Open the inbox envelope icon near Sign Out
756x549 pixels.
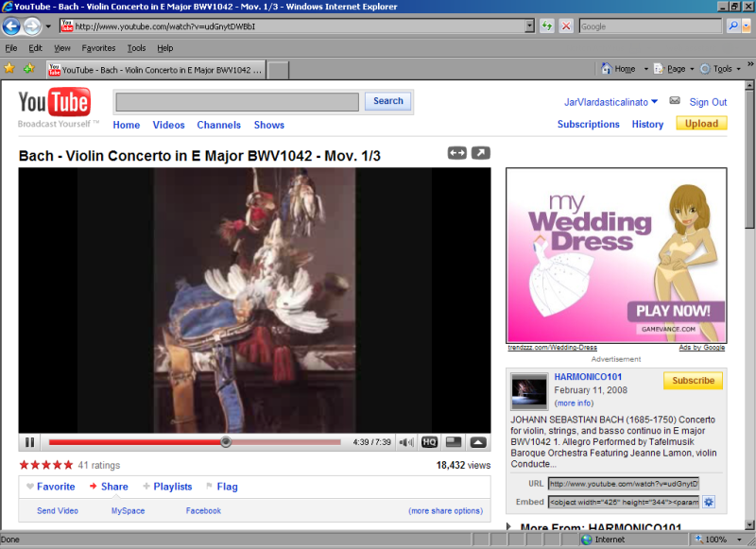(x=675, y=101)
